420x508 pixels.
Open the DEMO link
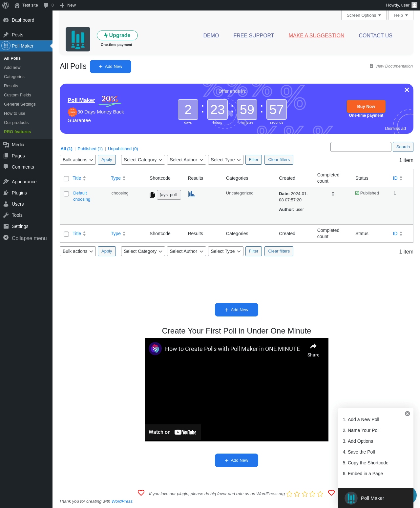click(211, 35)
